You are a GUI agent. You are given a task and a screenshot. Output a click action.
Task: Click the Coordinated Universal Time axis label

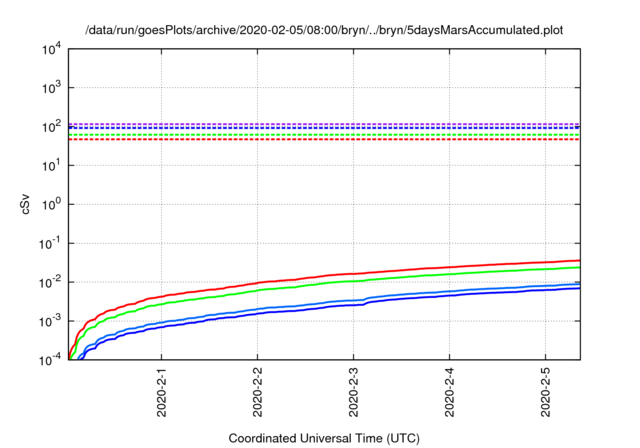(x=324, y=439)
